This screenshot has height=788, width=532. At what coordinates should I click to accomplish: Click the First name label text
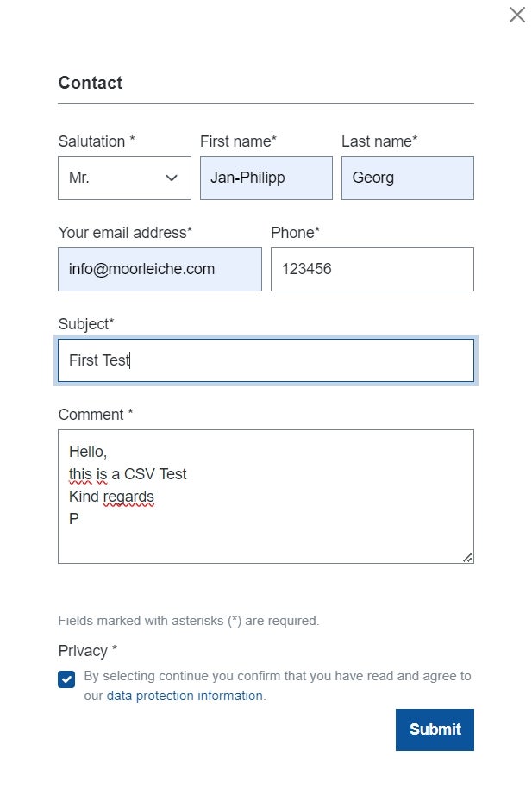pos(238,141)
